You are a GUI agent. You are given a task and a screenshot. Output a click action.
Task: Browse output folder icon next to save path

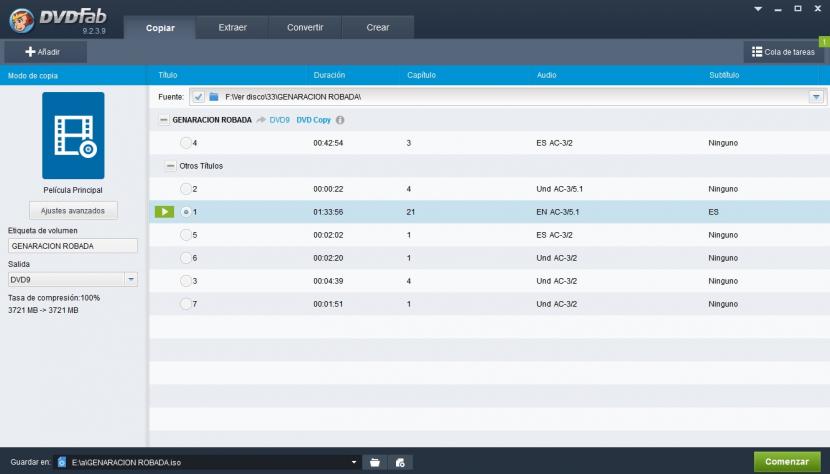(375, 462)
